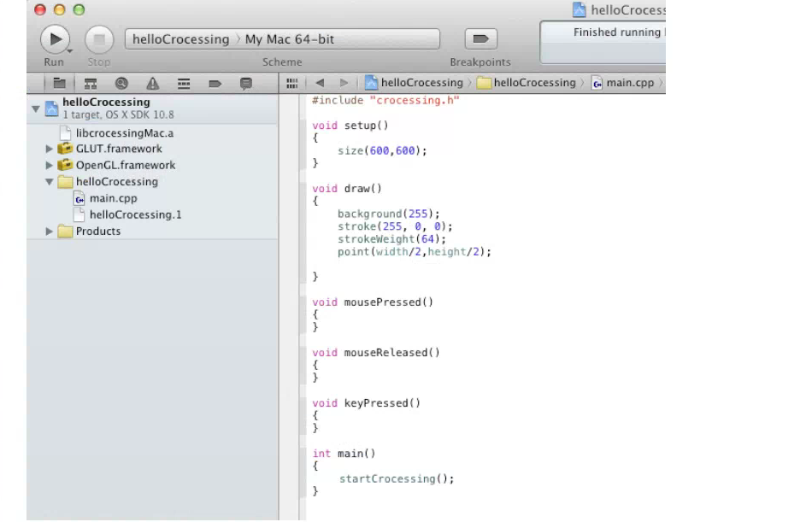Open the helloCrocessing scheme selector

point(180,39)
